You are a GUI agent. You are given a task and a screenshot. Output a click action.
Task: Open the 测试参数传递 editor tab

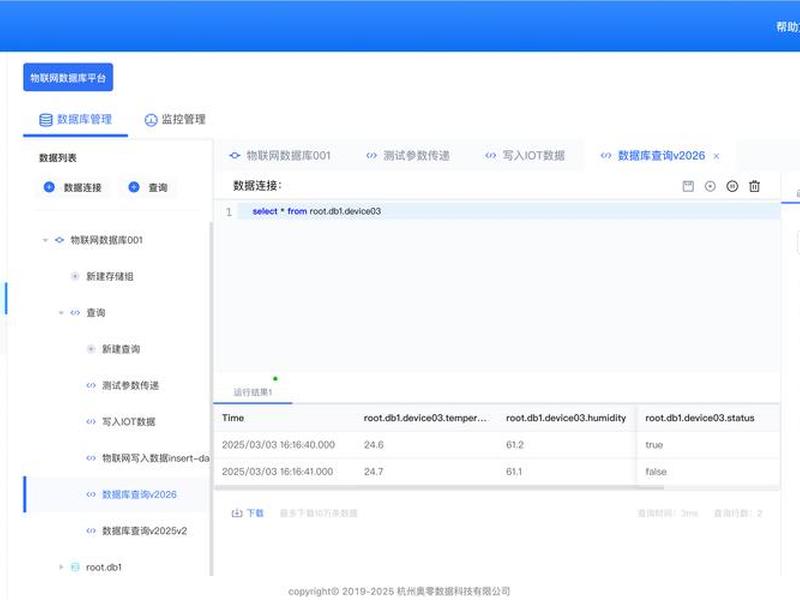tap(408, 156)
